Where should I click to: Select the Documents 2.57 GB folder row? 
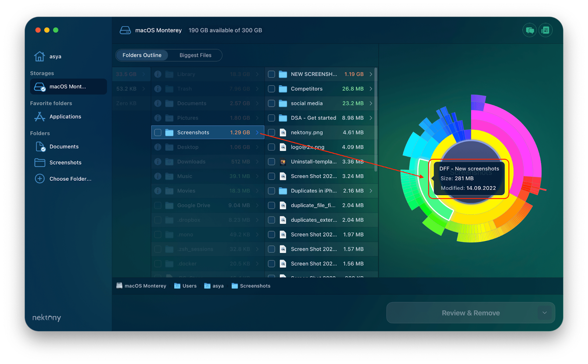coord(208,103)
